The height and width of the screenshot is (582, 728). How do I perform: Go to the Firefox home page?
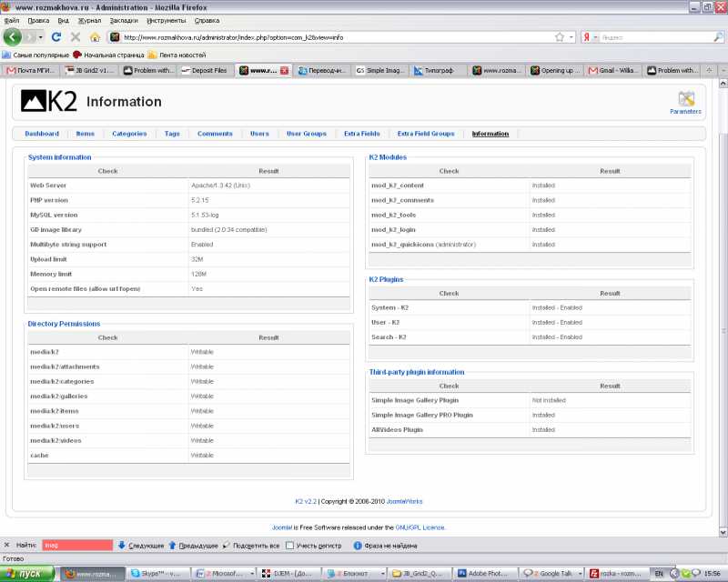pos(95,37)
